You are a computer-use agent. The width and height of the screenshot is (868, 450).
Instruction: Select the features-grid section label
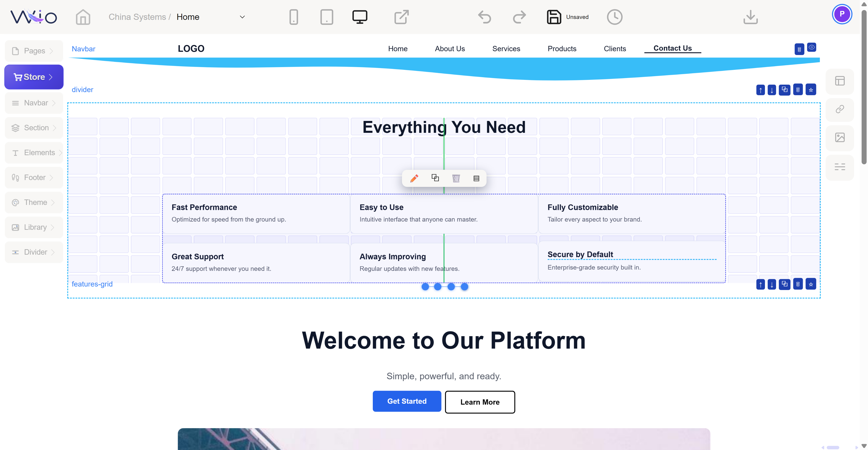pyautogui.click(x=92, y=284)
